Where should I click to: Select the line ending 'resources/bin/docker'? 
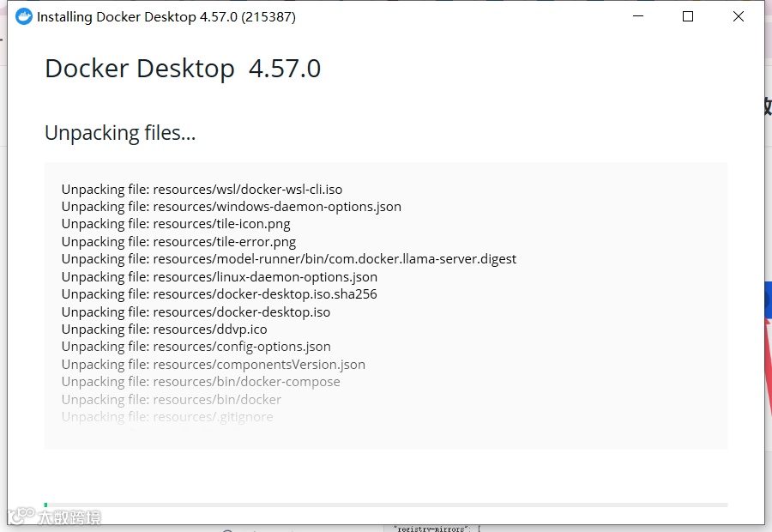click(172, 399)
